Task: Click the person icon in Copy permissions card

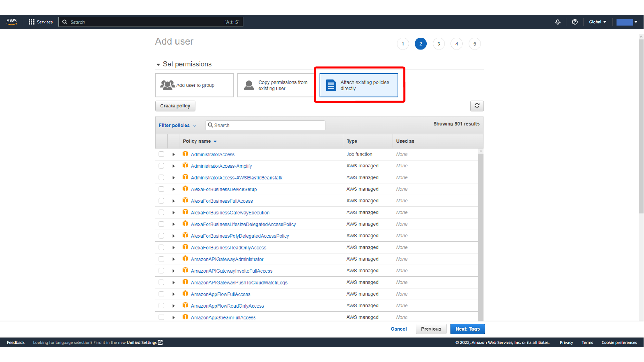Action: coord(249,85)
